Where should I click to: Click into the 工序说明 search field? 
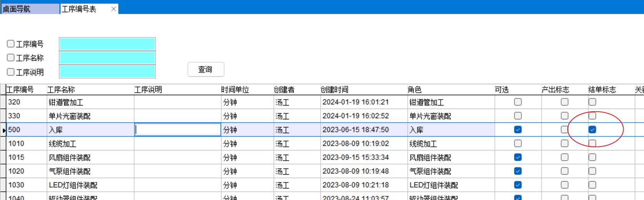[107, 72]
